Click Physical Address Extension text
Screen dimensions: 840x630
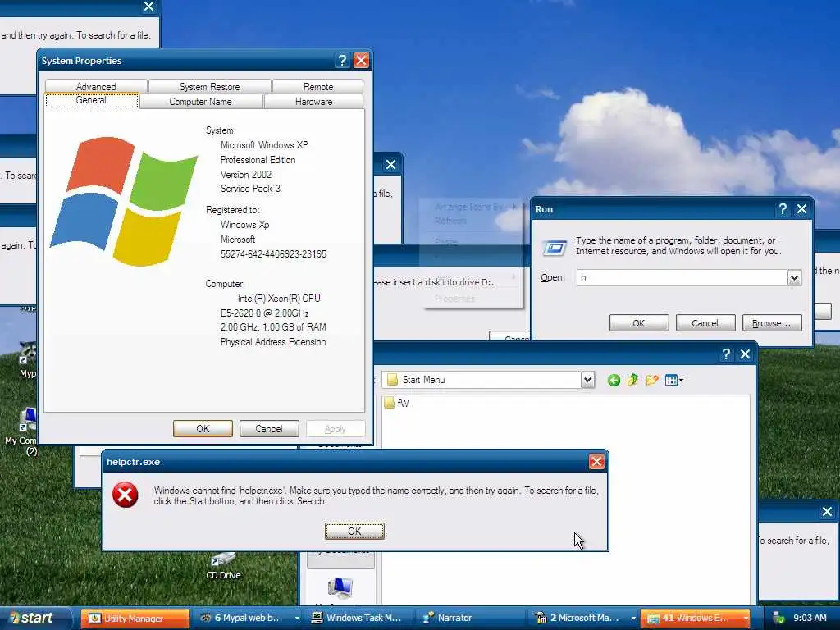pos(273,342)
